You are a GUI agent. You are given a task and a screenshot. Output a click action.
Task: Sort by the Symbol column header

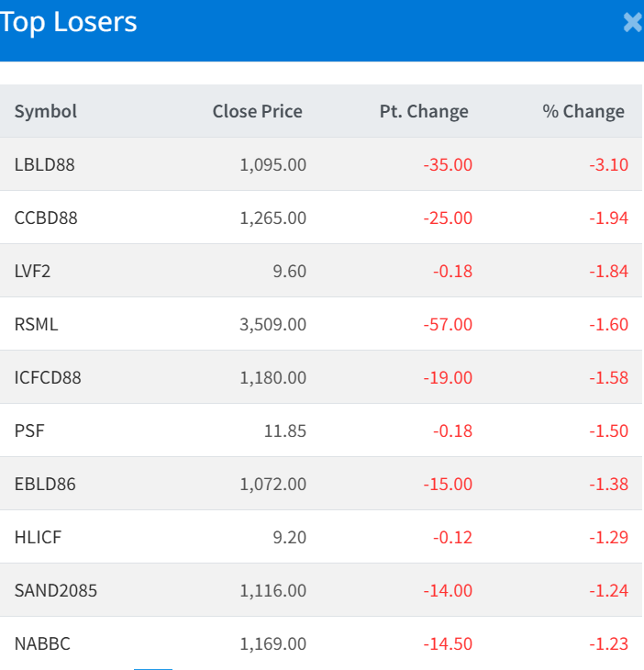click(46, 111)
